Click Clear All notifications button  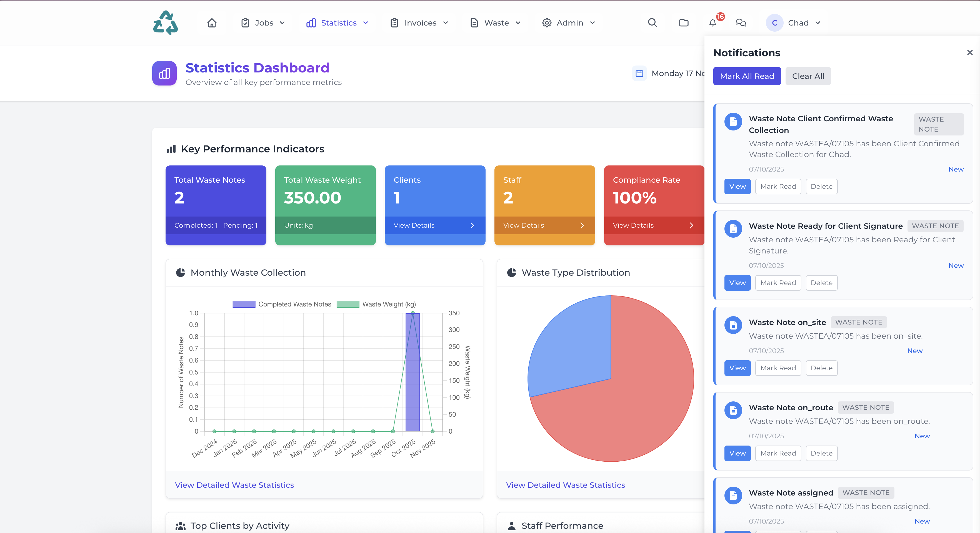[x=808, y=76]
